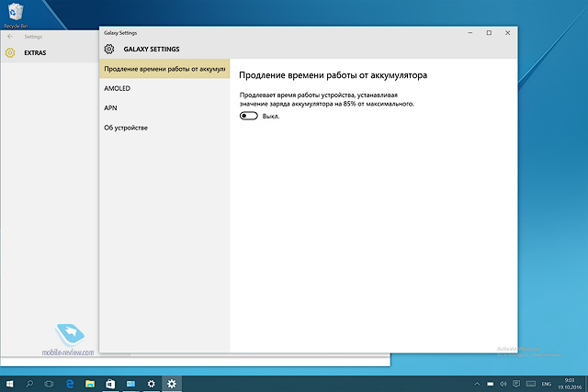Click the GALAXY SETTINGS header title
Image resolution: width=588 pixels, height=392 pixels.
[x=152, y=49]
